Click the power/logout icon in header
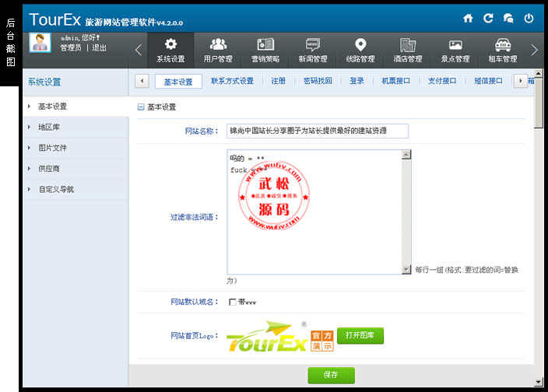Screen dimensions: 548x392 click(x=529, y=18)
